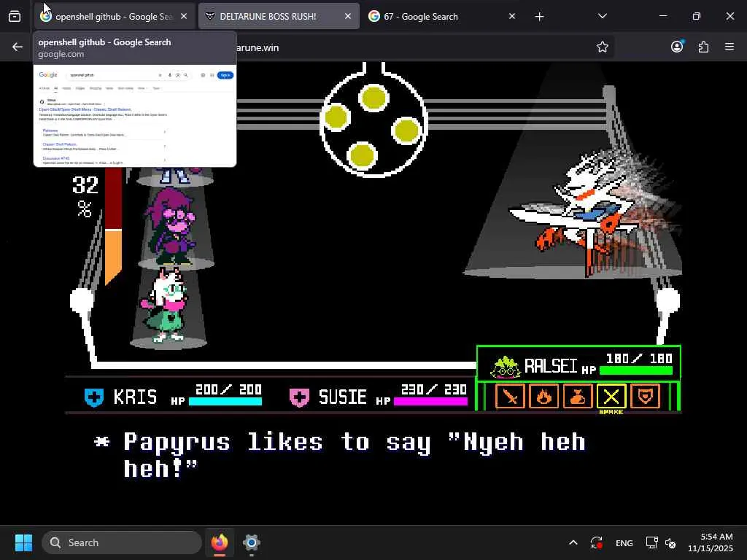Image resolution: width=747 pixels, height=560 pixels.
Task: Open the network tray icon
Action: click(651, 542)
